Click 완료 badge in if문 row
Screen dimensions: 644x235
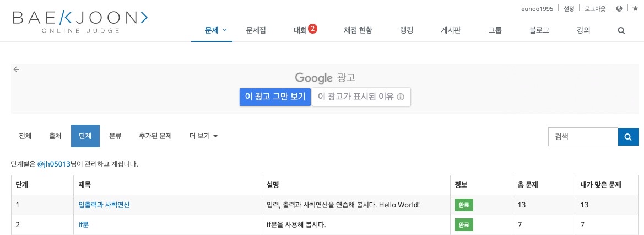[x=464, y=225]
